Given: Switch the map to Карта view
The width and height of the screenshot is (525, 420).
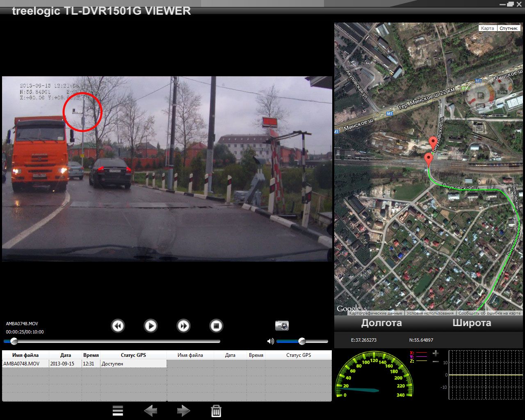Looking at the screenshot, I should (x=488, y=28).
